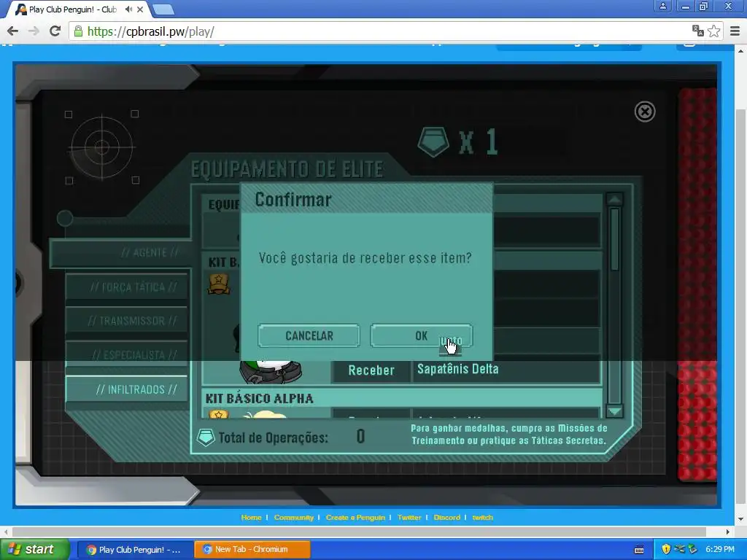Screen dimensions: 747x560
Task: Click the Community footer link
Action: [x=293, y=518]
